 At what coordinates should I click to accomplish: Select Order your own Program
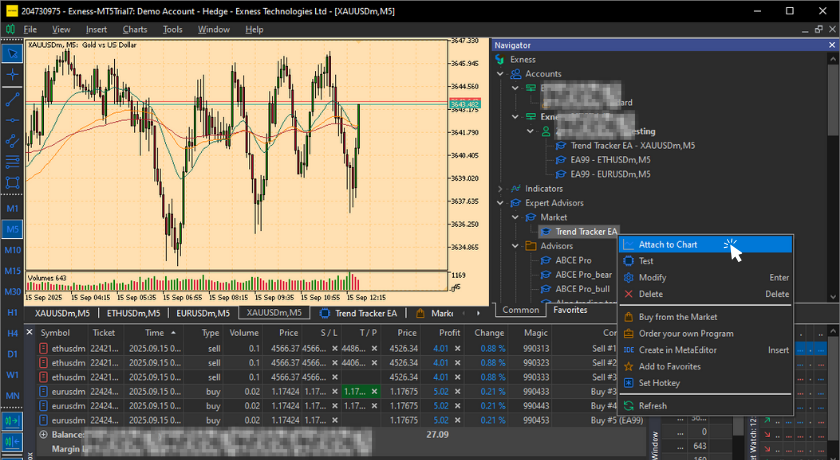(x=705, y=334)
